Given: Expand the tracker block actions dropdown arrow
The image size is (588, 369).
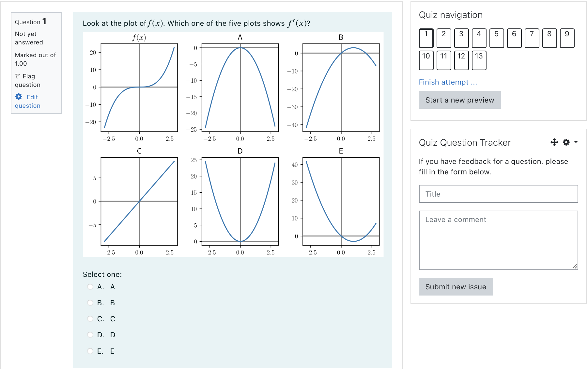Looking at the screenshot, I should pos(576,142).
